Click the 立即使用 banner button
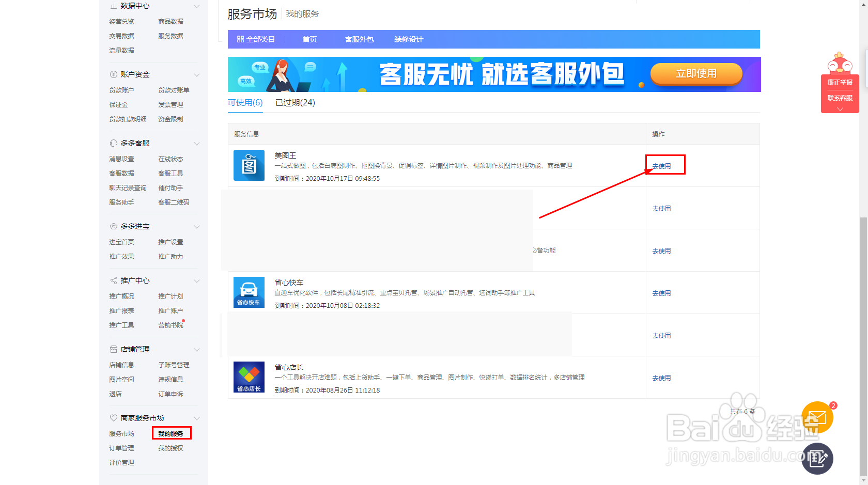 pyautogui.click(x=696, y=73)
